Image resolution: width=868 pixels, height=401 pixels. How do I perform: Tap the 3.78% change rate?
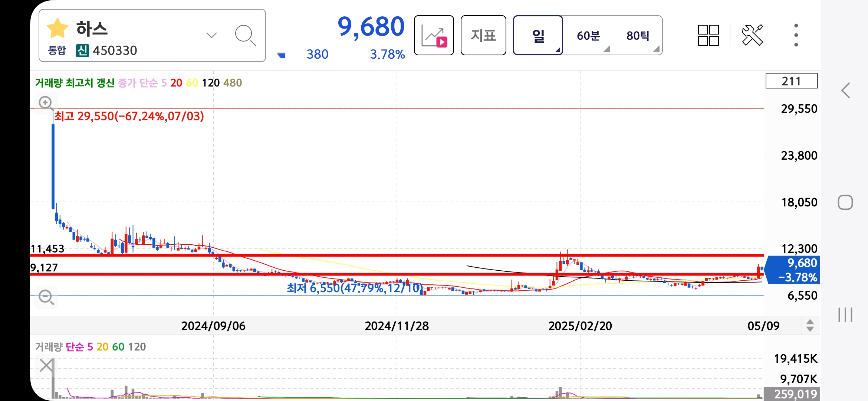(387, 55)
